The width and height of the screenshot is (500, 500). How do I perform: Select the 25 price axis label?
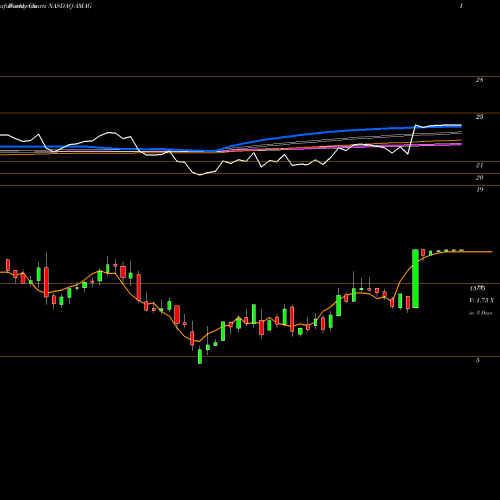click(479, 117)
